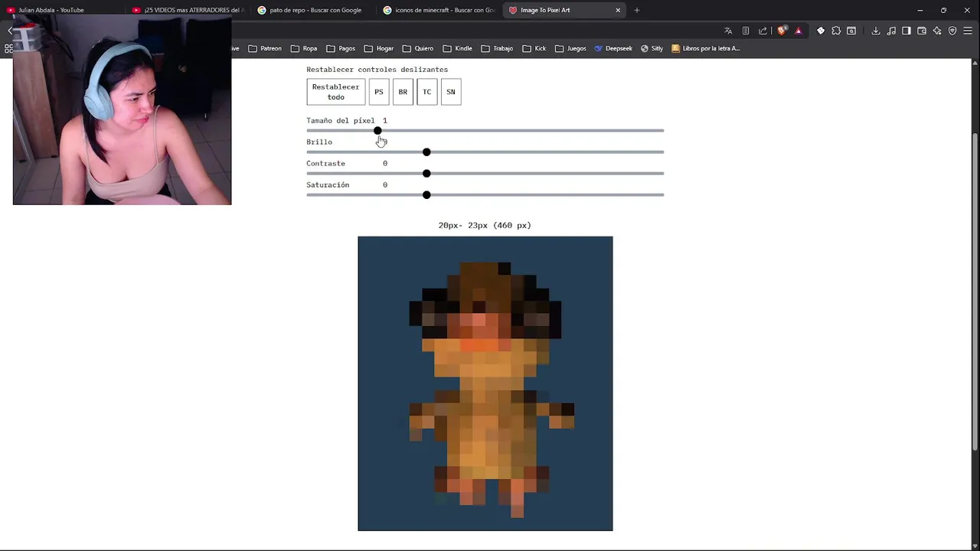Click the Contraste value 0
Image resolution: width=980 pixels, height=551 pixels.
(385, 163)
